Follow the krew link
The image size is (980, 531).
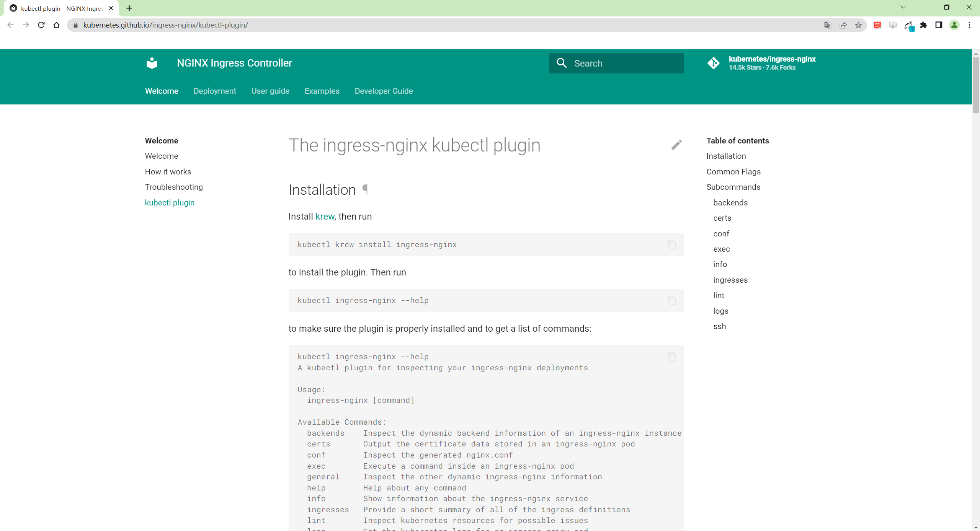(x=325, y=217)
